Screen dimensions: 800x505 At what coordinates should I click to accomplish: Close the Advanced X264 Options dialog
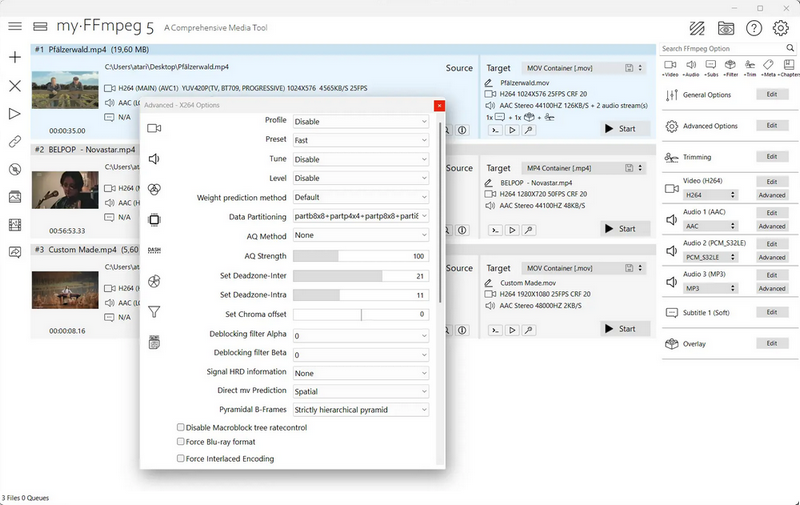tap(439, 105)
